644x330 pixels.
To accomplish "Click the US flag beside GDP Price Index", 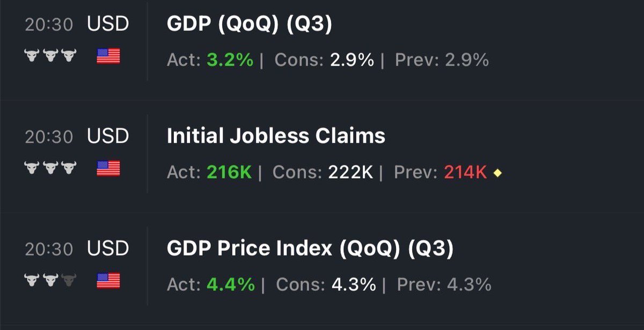I will [108, 281].
